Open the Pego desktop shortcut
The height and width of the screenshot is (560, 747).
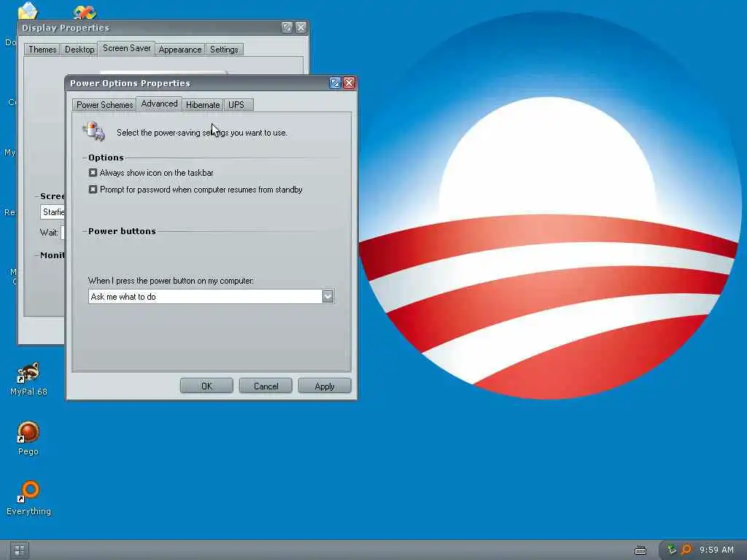click(28, 438)
